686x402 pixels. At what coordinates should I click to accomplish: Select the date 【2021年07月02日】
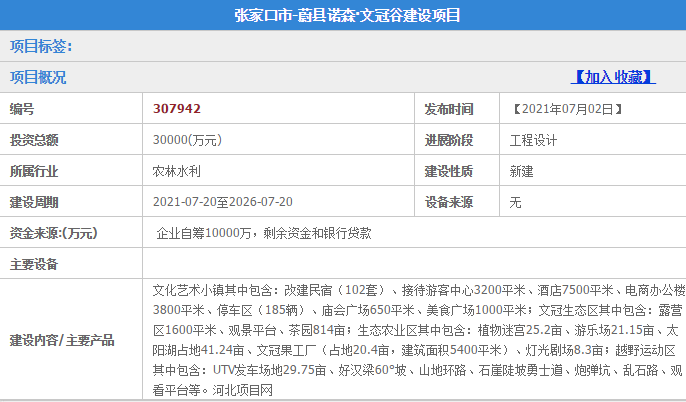click(567, 109)
